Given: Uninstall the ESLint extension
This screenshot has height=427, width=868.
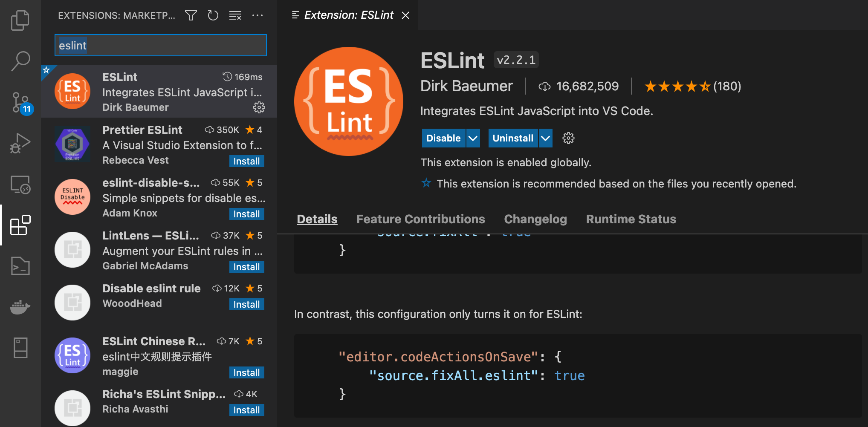Looking at the screenshot, I should click(513, 138).
